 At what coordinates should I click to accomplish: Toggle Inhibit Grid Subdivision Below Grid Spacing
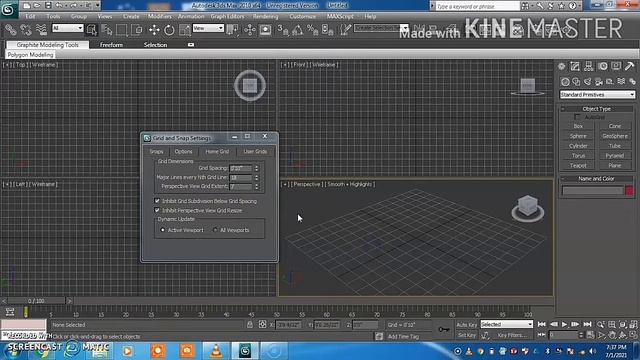[x=157, y=201]
